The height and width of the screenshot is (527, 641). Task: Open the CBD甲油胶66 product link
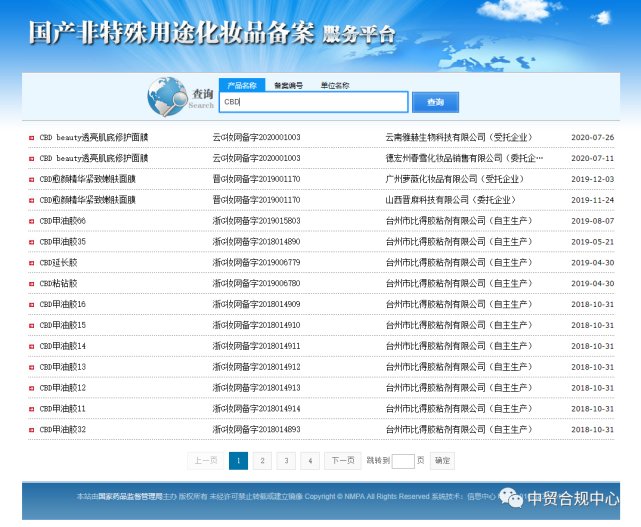(x=63, y=221)
